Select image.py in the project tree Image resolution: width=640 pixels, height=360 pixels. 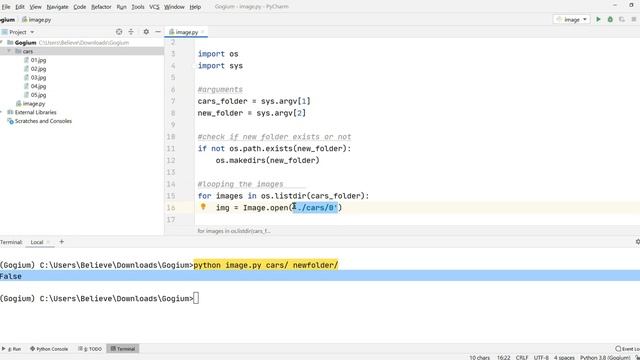pyautogui.click(x=34, y=104)
